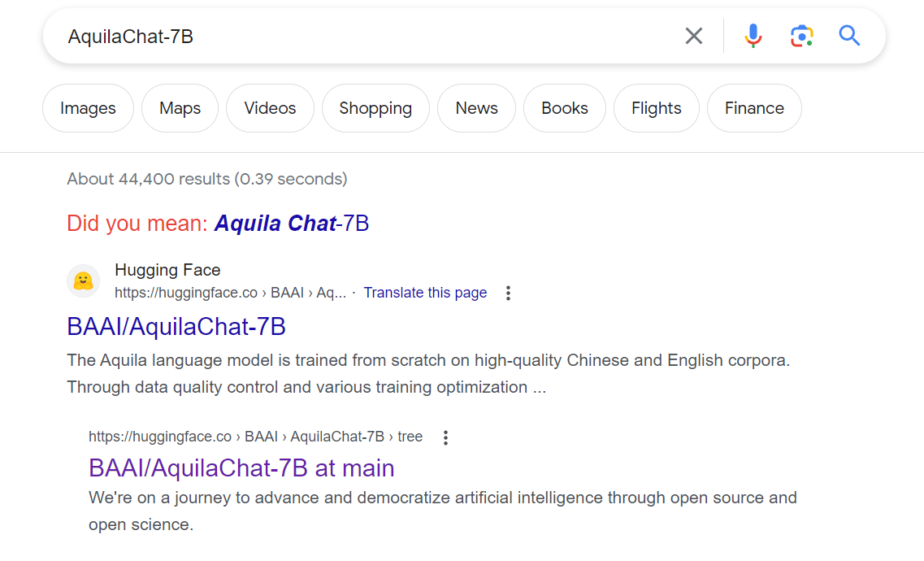Clear the search box using the X icon
This screenshot has height=561, width=924.
693,36
